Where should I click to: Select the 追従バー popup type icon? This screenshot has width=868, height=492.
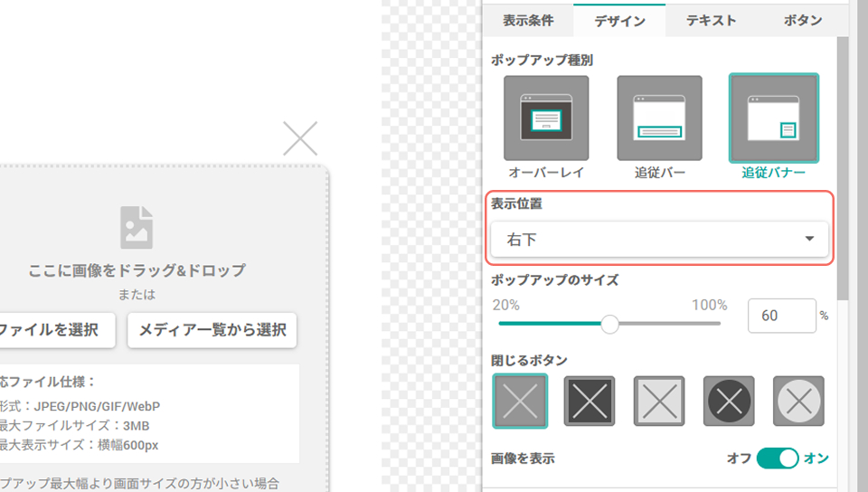tap(659, 118)
